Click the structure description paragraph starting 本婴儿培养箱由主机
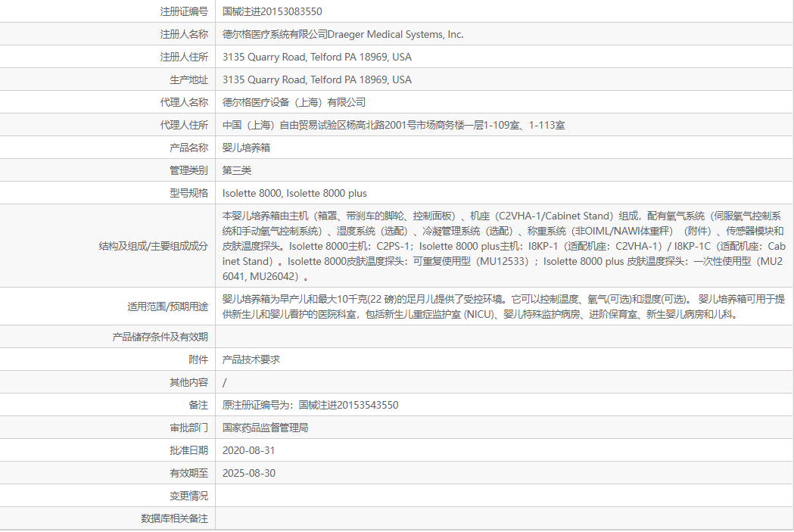 (504, 247)
